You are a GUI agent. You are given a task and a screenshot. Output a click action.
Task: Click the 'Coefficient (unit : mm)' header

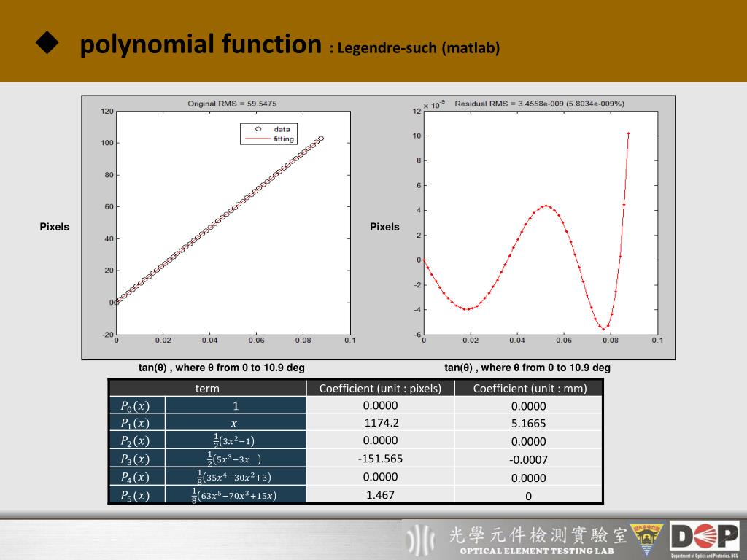pos(530,389)
